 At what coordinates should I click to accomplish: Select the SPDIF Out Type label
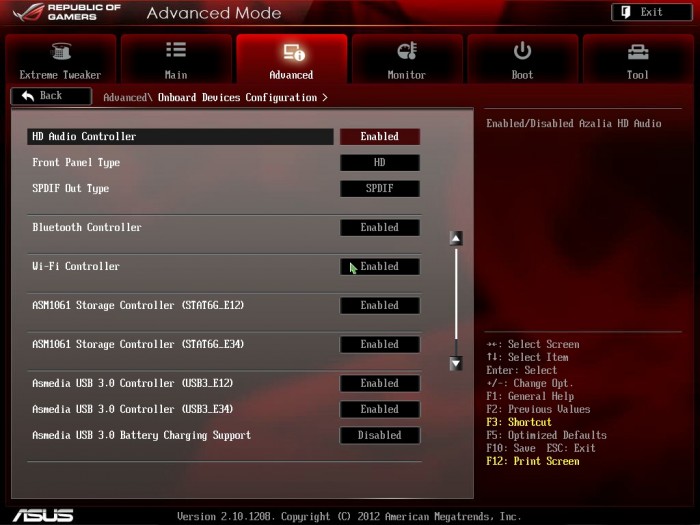click(71, 188)
